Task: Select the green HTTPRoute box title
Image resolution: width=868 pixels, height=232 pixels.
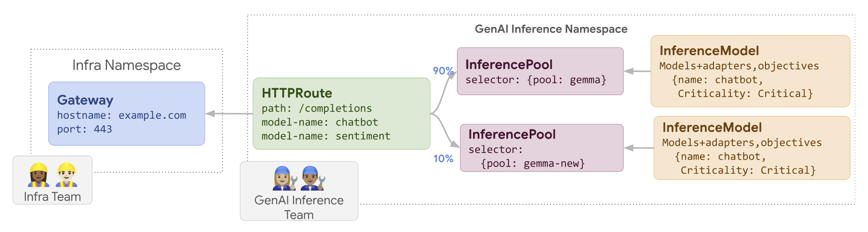Action: click(x=297, y=93)
